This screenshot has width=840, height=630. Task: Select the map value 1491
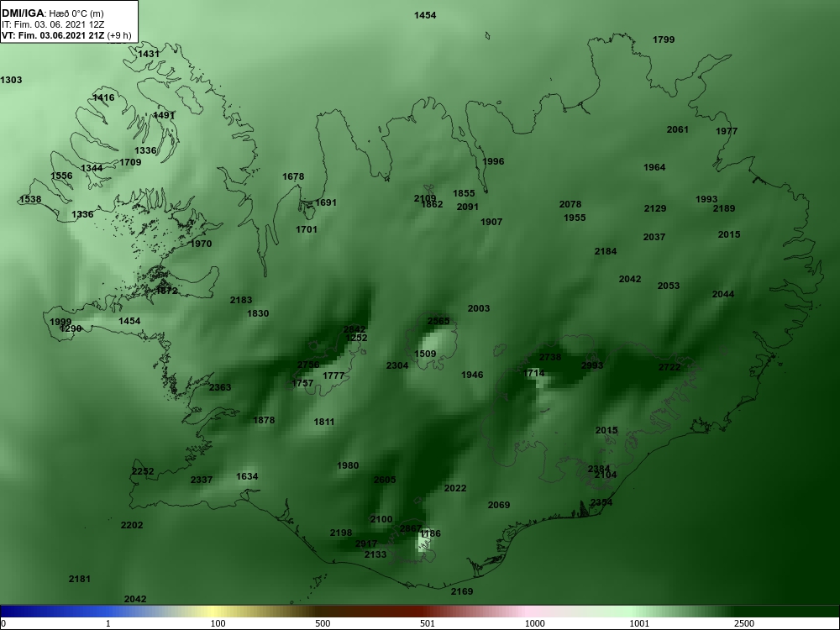[164, 115]
